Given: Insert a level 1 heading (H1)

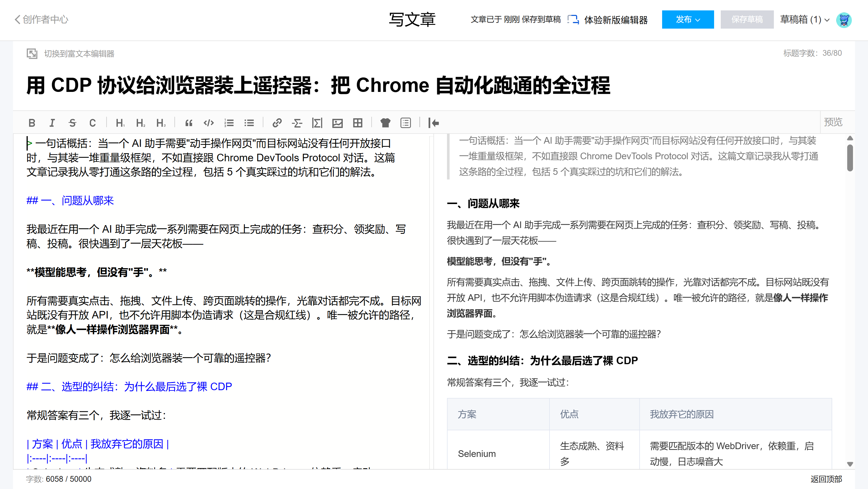Looking at the screenshot, I should (120, 123).
